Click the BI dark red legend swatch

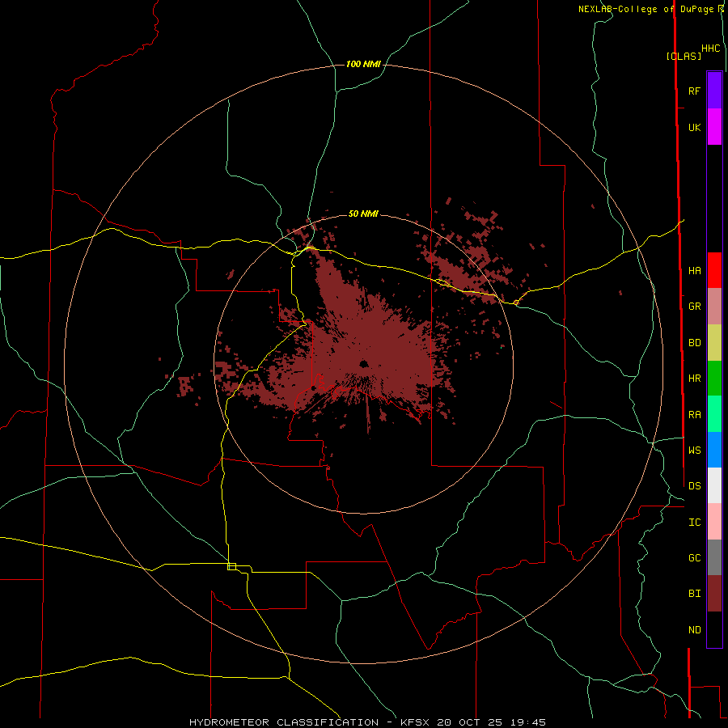[714, 594]
